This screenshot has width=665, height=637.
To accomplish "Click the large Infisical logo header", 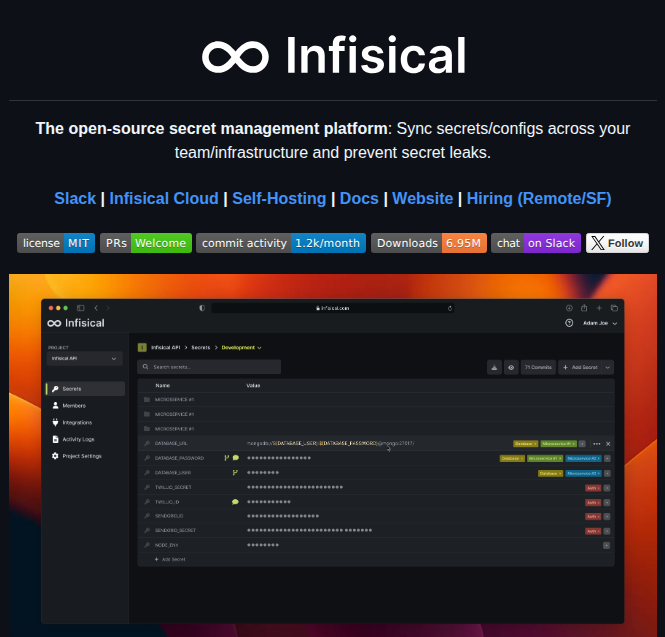I will [333, 56].
